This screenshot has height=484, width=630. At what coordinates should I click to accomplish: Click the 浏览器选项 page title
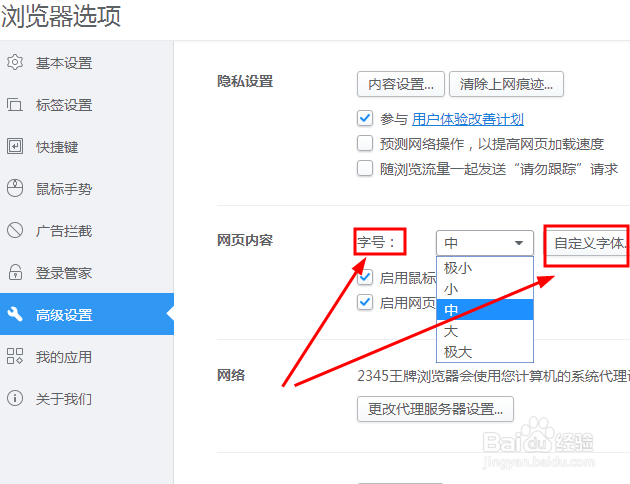pos(61,16)
